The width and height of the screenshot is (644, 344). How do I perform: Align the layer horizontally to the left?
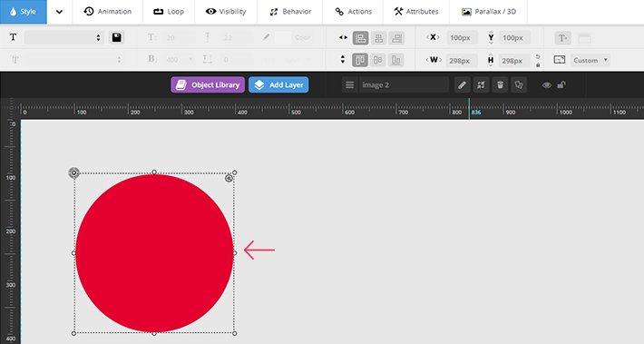tap(361, 38)
